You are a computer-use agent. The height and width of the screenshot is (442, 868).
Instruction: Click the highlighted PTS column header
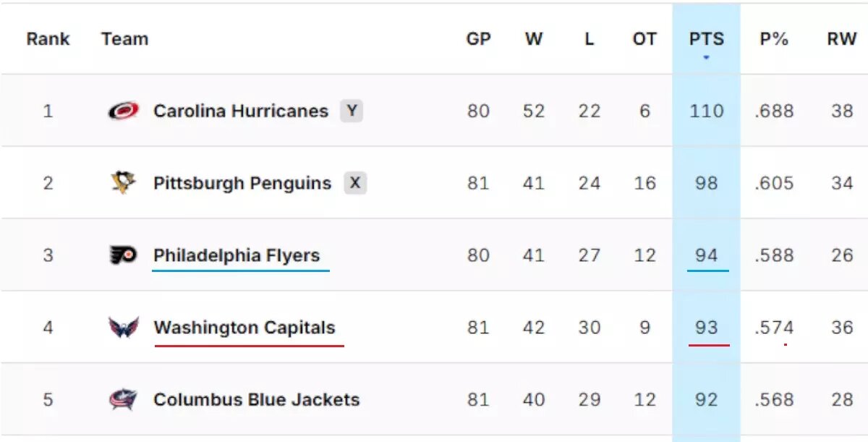[x=705, y=39]
